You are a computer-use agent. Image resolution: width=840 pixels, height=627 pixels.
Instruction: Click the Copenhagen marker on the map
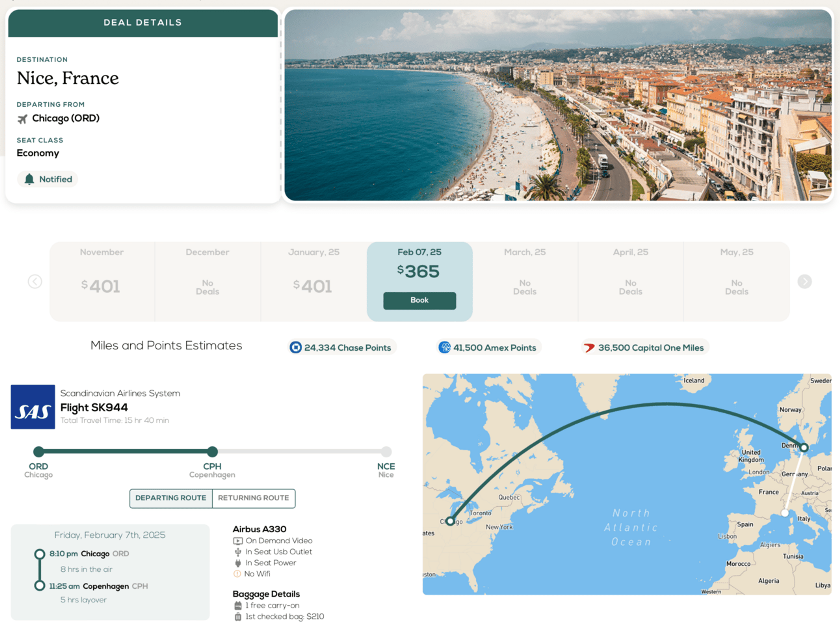pyautogui.click(x=803, y=448)
